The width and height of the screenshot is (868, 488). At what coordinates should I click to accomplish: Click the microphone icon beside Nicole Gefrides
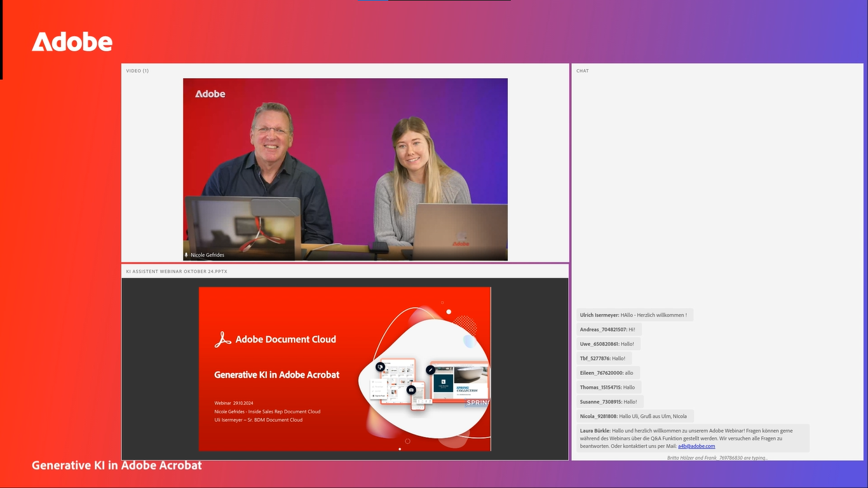pos(186,255)
